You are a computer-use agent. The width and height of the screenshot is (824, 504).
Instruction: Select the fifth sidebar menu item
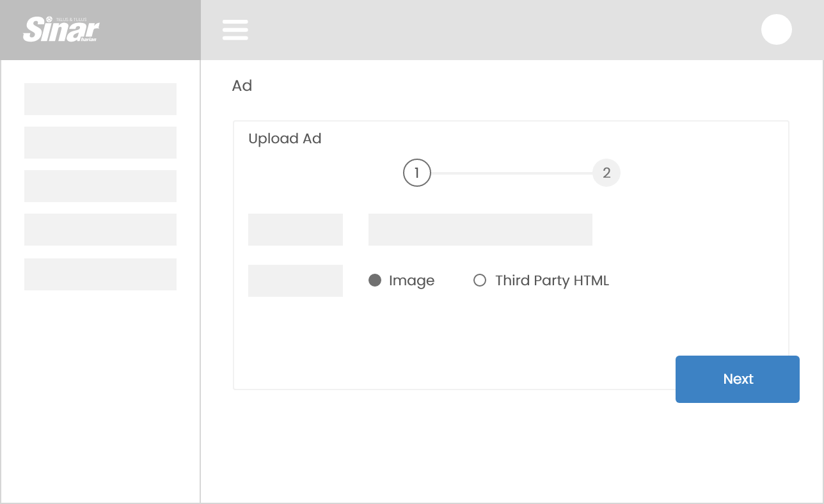pyautogui.click(x=100, y=274)
